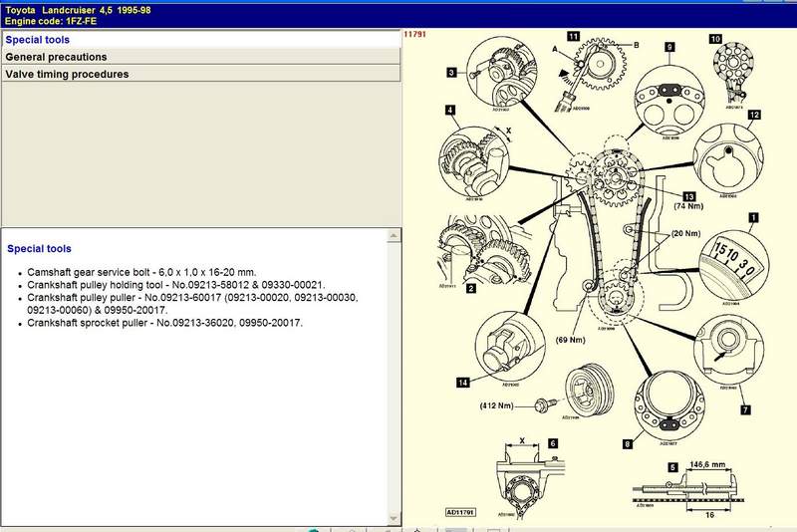The image size is (797, 532).
Task: Click the text pane's scroll down arrow
Action: click(394, 518)
